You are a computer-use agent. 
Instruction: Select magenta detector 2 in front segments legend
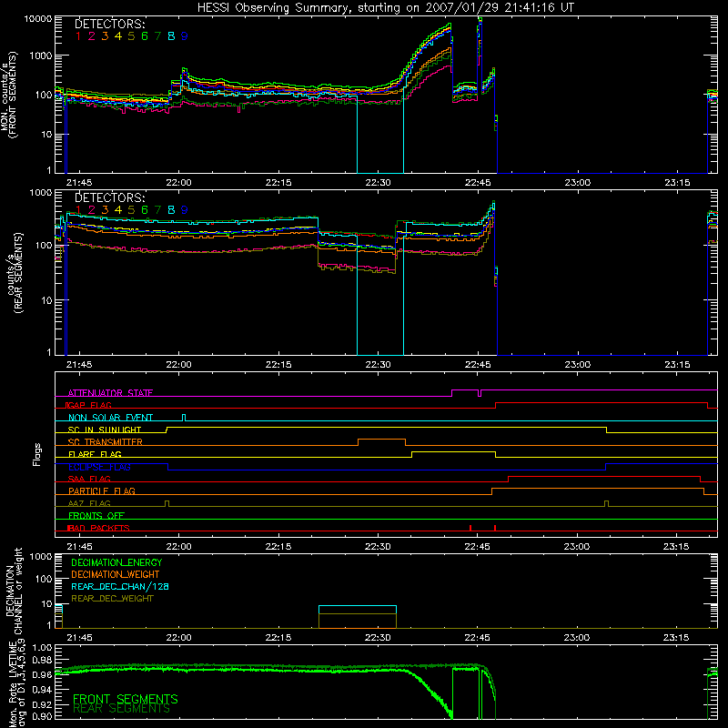[92, 36]
